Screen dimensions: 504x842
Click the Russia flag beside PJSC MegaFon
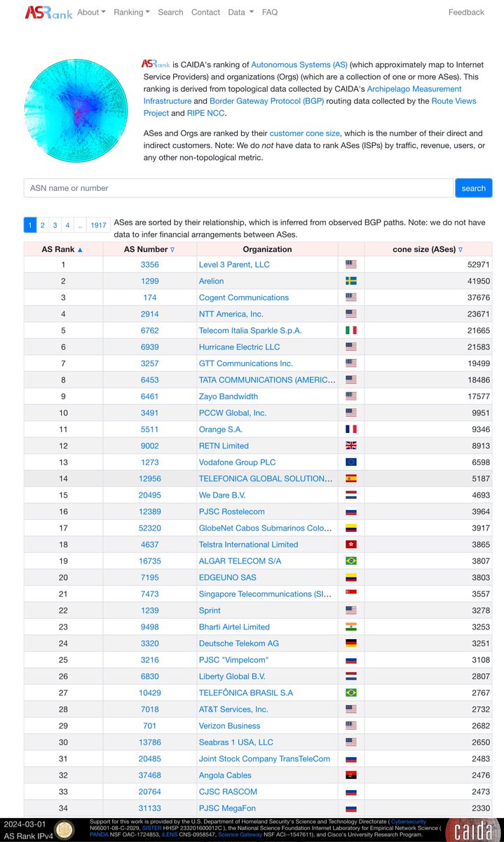[351, 808]
